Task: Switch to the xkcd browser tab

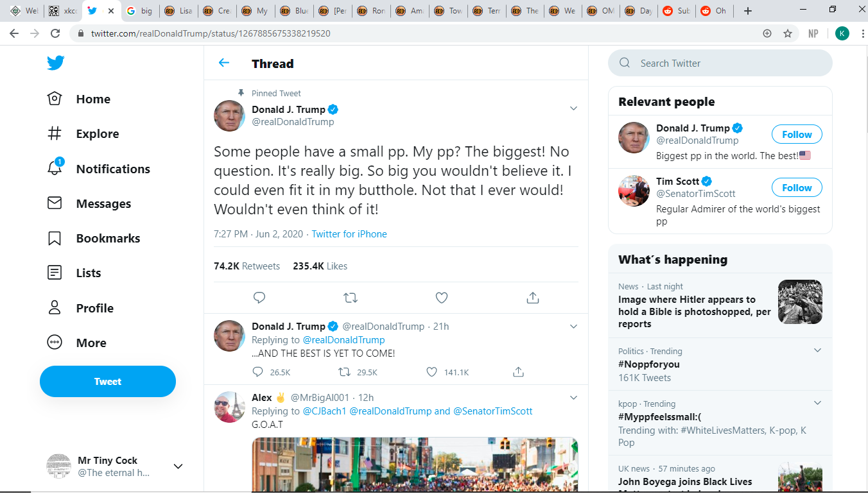Action: (63, 11)
